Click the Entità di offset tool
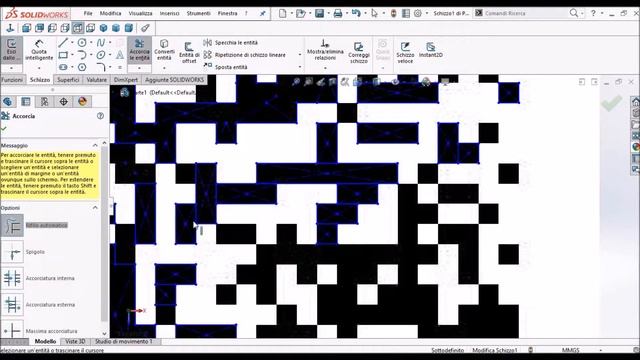Viewport: 640px width, 360px height. (189, 52)
